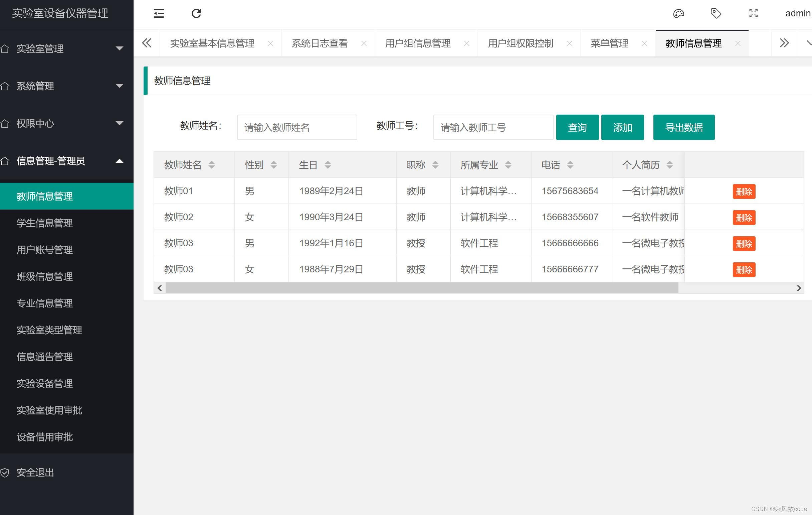Collapse the 信息管理-管理员 menu section
Image resolution: width=812 pixels, height=515 pixels.
tap(120, 161)
